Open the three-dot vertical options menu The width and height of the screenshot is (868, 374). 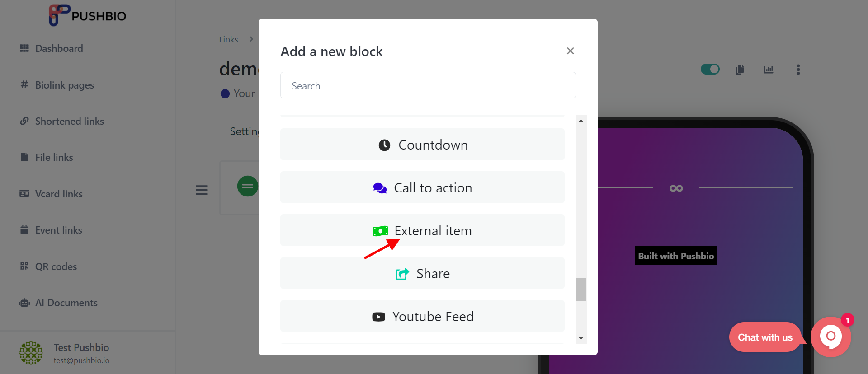tap(798, 70)
